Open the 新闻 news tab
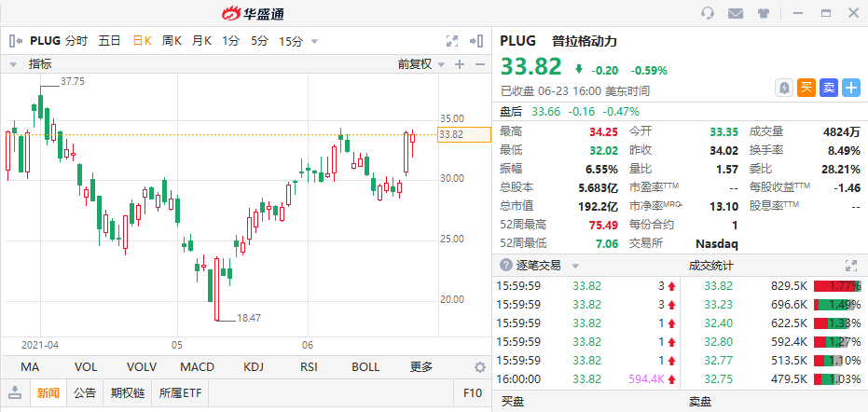Screen dimensions: 868x412 48,393
